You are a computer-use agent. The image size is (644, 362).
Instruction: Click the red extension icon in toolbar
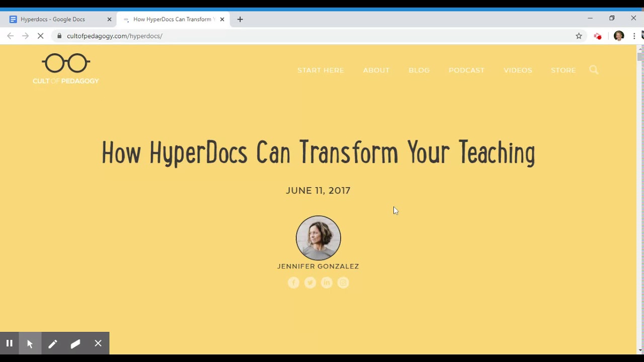[598, 36]
